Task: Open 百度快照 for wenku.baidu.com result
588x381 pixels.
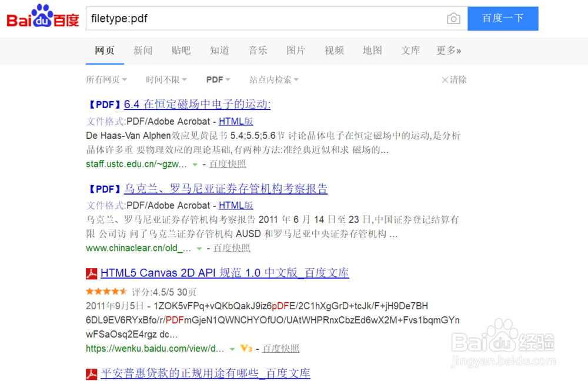Action: [281, 349]
